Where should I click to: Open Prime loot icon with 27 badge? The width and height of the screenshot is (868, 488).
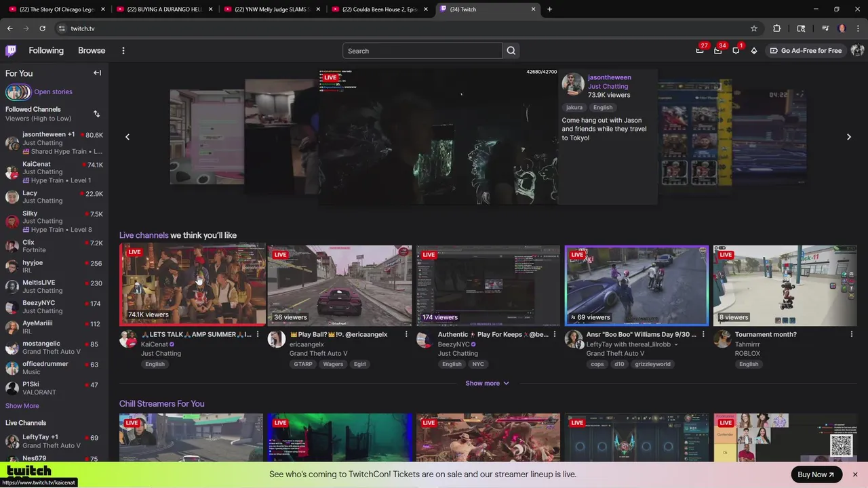coord(700,51)
